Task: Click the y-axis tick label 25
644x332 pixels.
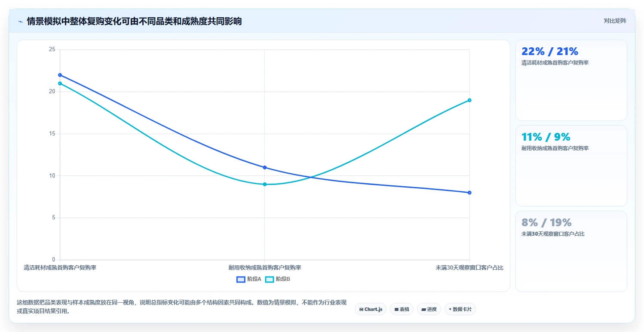Action: click(x=52, y=49)
